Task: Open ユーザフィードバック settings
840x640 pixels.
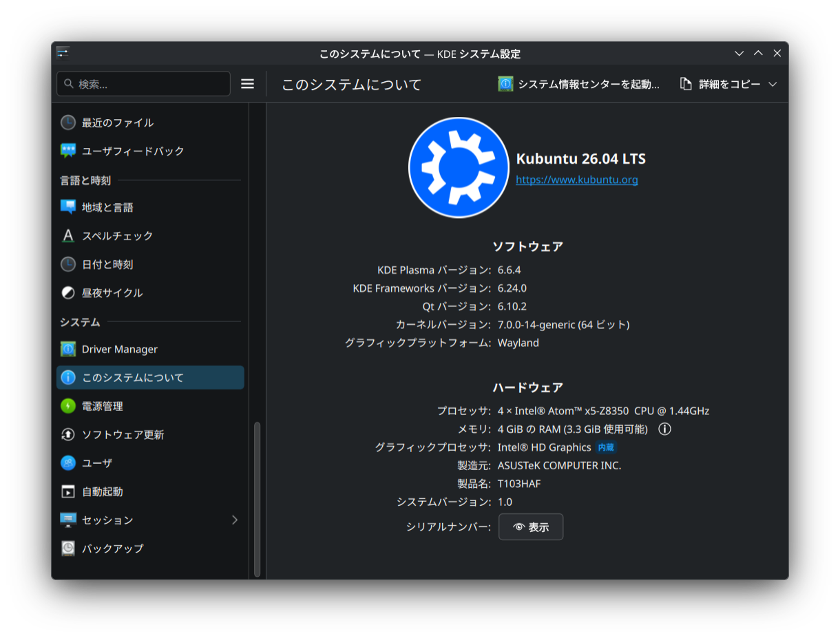Action: click(x=150, y=151)
